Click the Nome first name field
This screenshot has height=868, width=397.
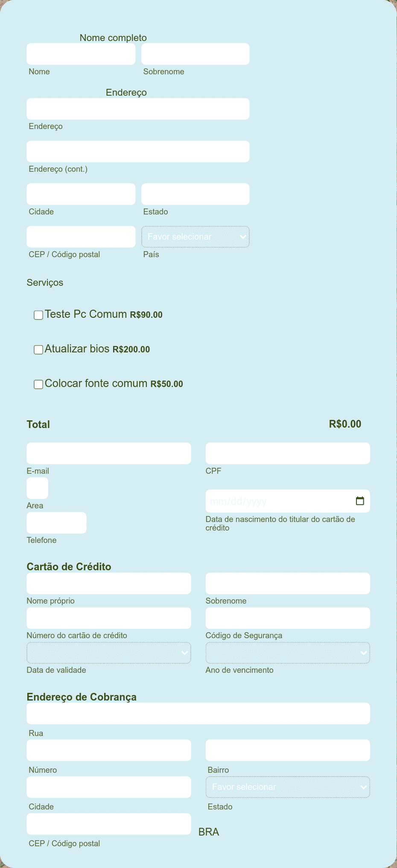click(81, 54)
